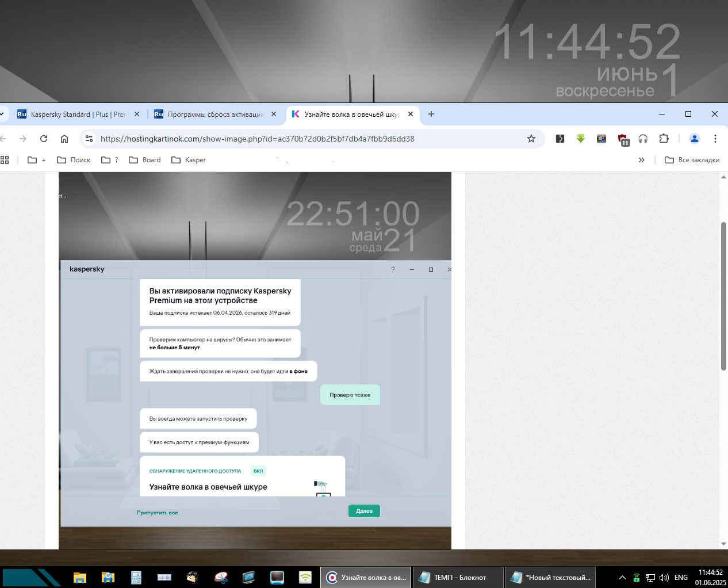
Task: Bookmark this page with the star icon
Action: pyautogui.click(x=531, y=139)
